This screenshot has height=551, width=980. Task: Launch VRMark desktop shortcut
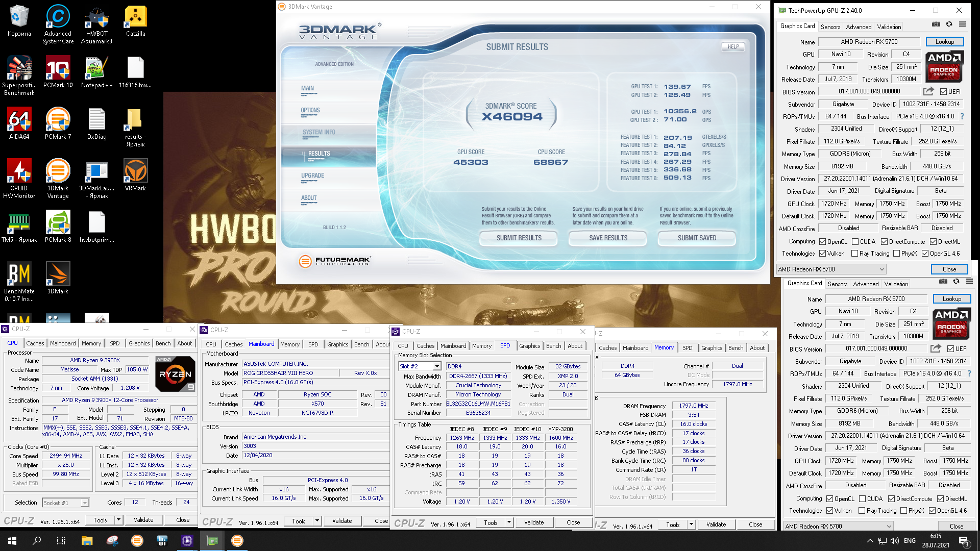[x=135, y=175]
